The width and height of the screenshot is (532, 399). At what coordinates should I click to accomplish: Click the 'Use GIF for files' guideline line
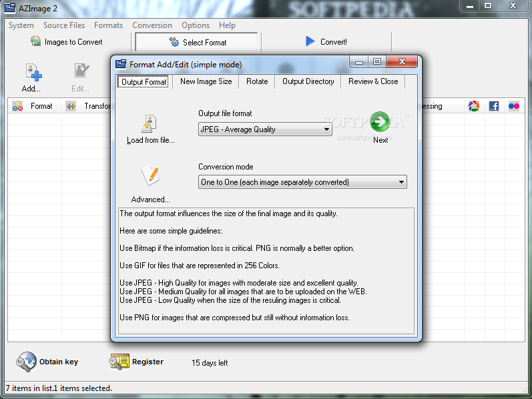pyautogui.click(x=200, y=266)
